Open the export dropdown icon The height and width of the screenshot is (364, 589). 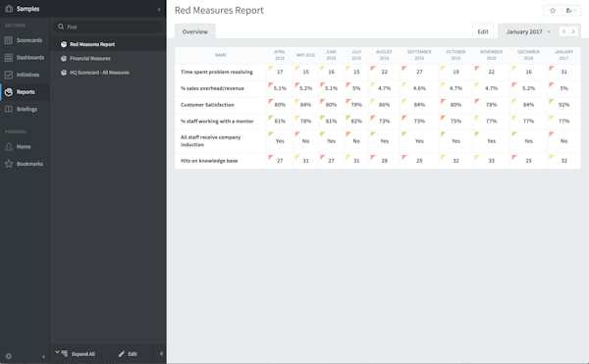click(x=571, y=11)
